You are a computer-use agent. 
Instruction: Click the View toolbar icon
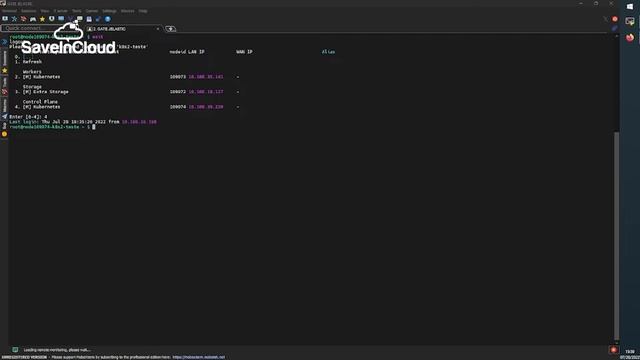[52, 19]
